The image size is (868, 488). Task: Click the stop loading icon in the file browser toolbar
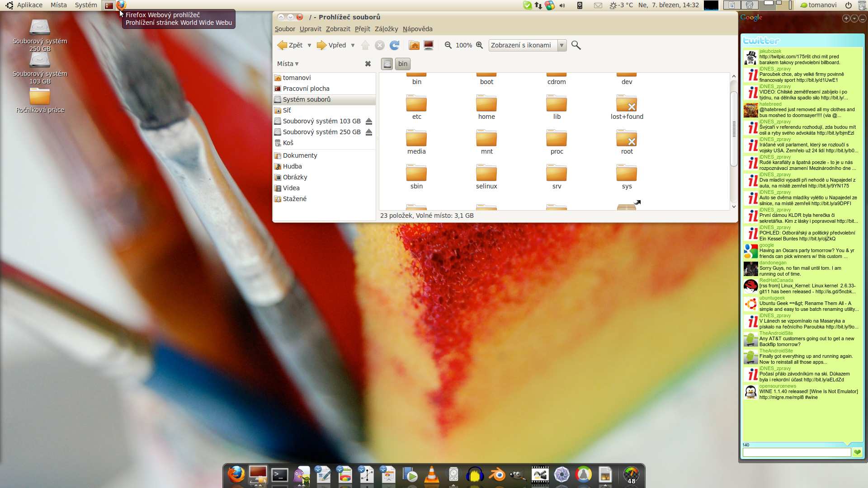coord(380,45)
